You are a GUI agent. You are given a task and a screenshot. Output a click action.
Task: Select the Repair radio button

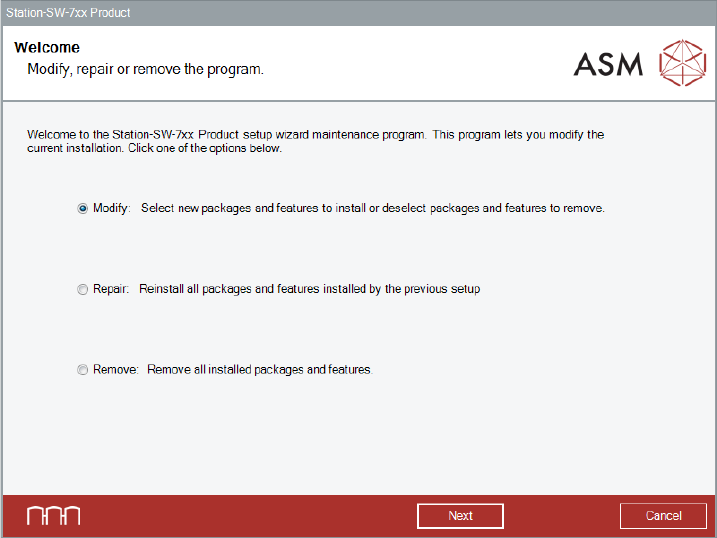tap(82, 289)
